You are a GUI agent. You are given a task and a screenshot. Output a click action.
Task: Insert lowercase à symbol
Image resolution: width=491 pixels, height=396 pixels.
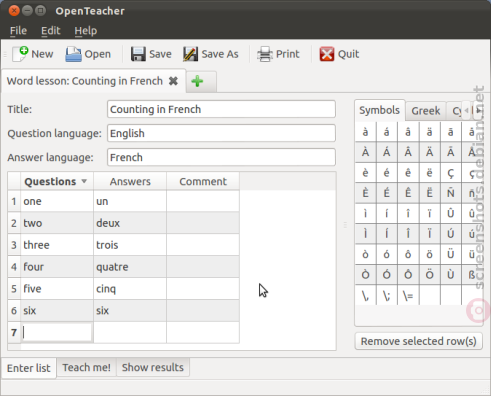pos(365,132)
